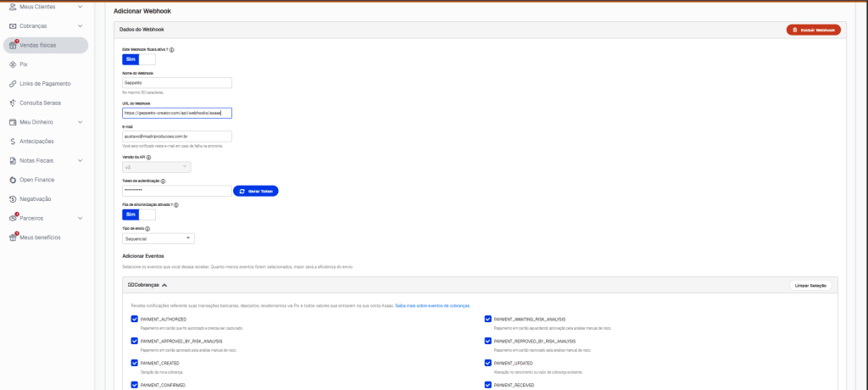Click the URL do Webhook input field
The width and height of the screenshot is (868, 390).
177,112
